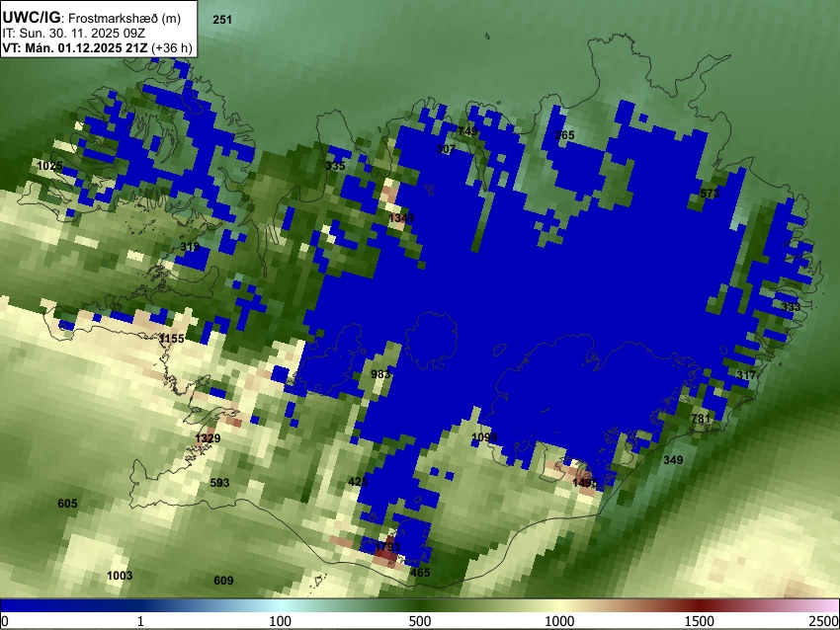The width and height of the screenshot is (840, 630).
Task: Select the color scale label 100
Action: click(x=280, y=621)
